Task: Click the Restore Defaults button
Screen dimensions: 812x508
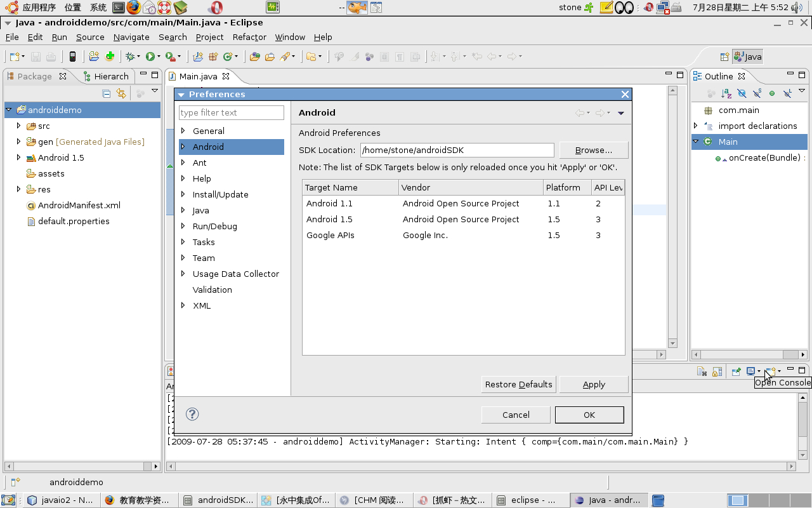Action: 518,384
